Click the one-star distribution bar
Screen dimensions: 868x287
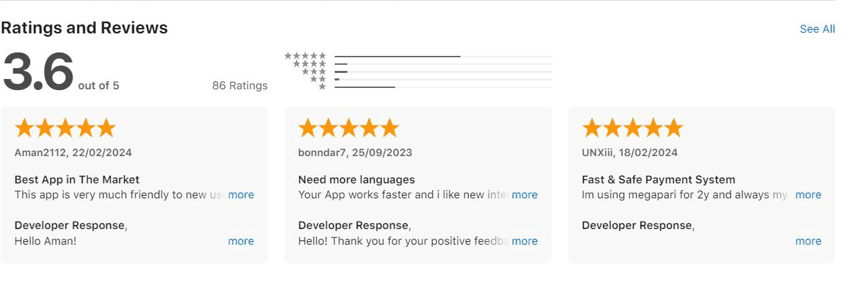coord(365,87)
